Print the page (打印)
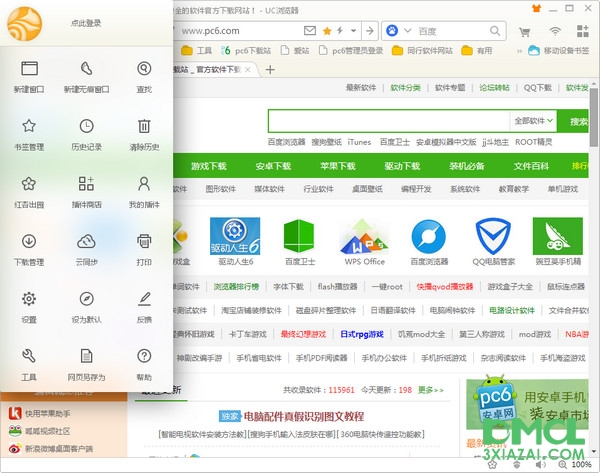This screenshot has height=473, width=600. pyautogui.click(x=144, y=250)
